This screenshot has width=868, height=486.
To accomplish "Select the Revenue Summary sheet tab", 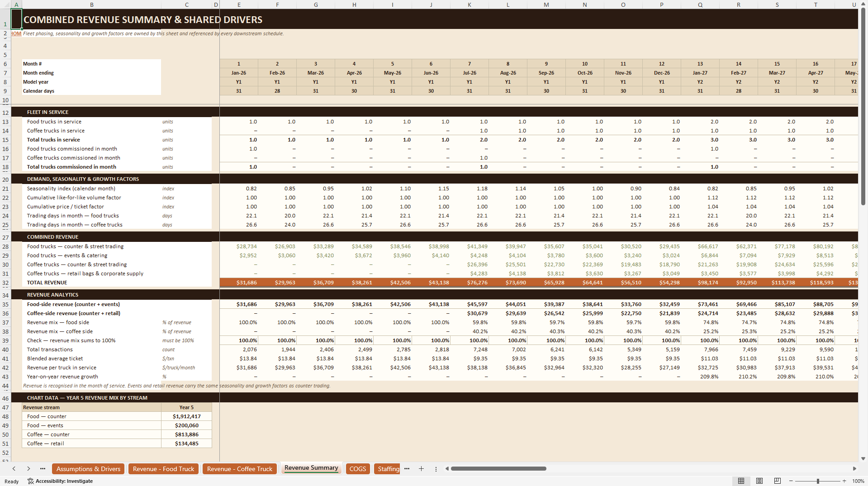I will 311,468.
